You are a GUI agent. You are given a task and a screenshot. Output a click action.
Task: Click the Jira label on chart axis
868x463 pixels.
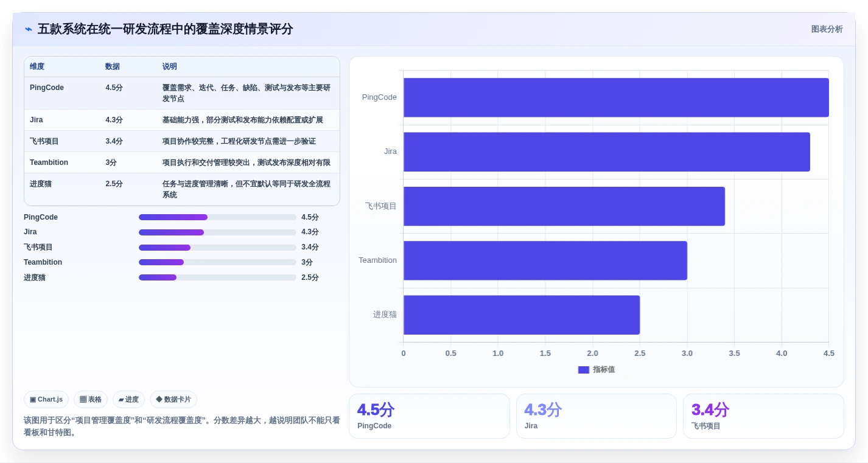390,151
